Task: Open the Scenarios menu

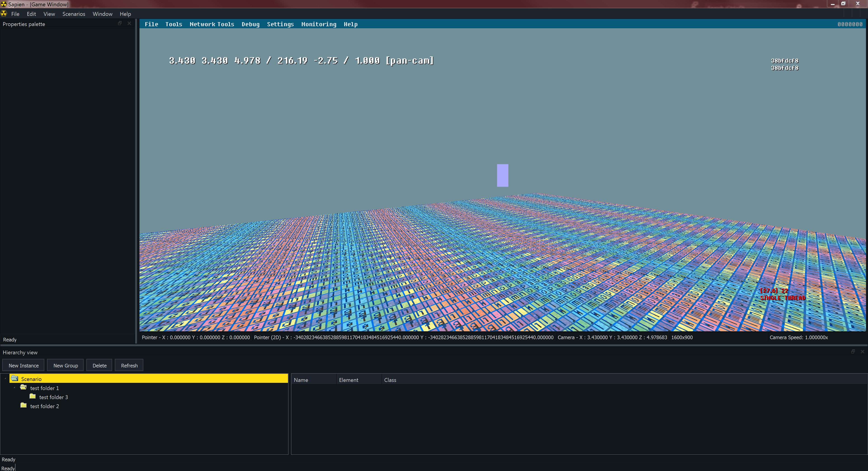Action: click(74, 14)
